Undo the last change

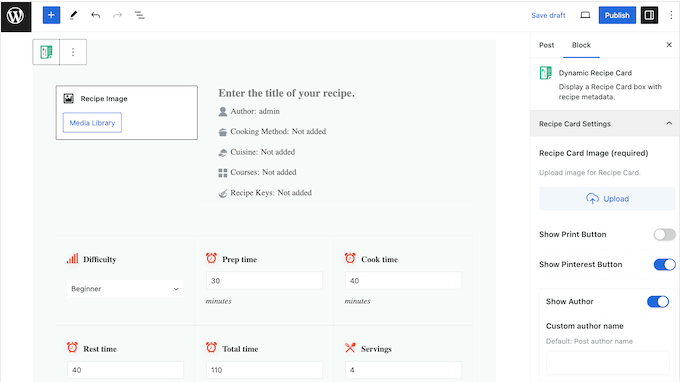point(95,15)
